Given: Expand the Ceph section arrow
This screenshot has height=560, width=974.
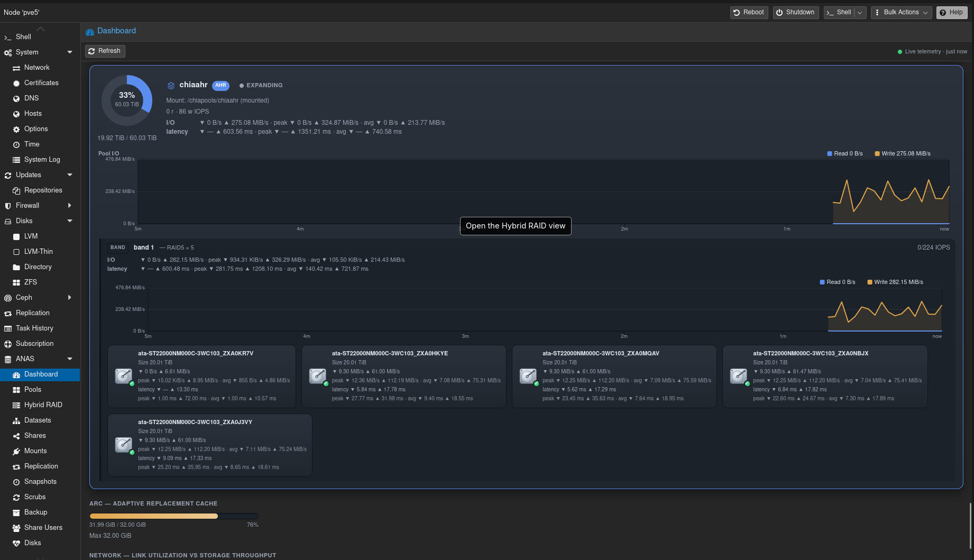Looking at the screenshot, I should click(70, 297).
